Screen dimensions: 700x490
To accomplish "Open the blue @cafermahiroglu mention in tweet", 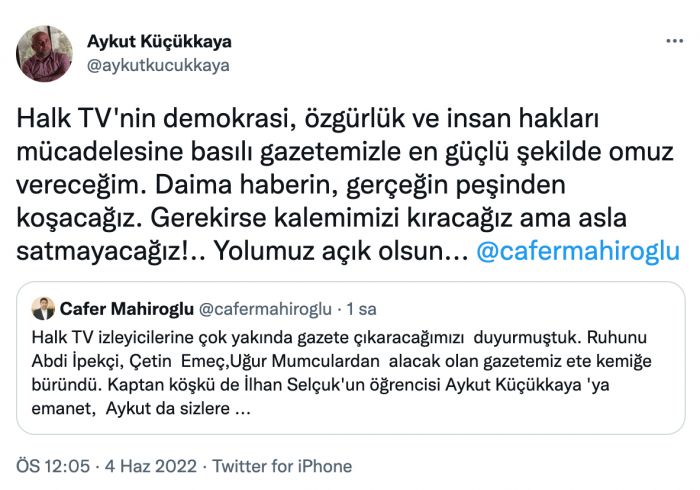I will tap(578, 250).
